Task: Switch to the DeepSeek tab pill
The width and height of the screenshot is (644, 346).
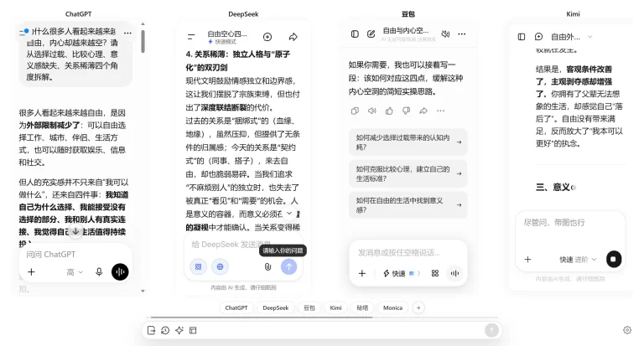Action: [276, 307]
